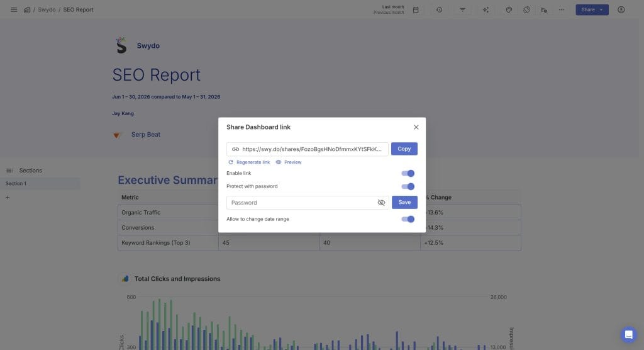Viewport: 644px width, 350px height.
Task: Add a new section with plus
Action: [x=8, y=198]
